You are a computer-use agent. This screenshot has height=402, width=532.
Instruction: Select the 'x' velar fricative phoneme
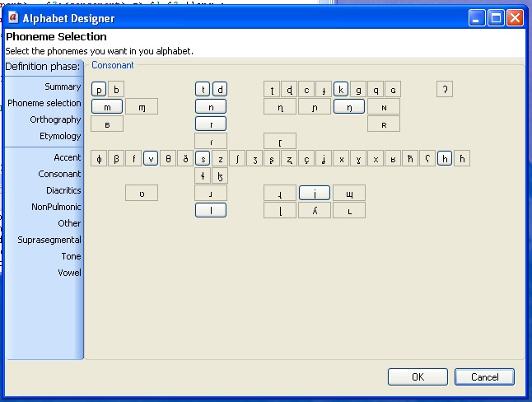(x=341, y=159)
